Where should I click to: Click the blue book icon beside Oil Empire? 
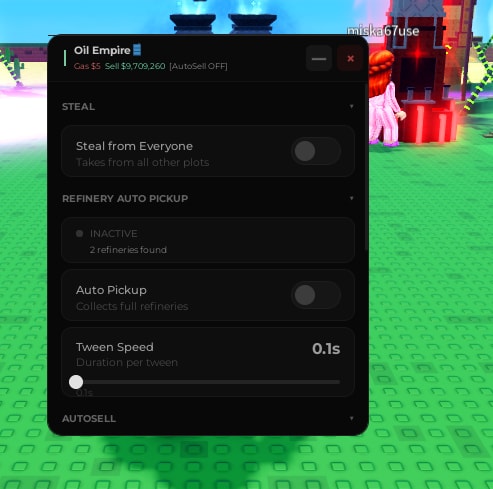137,50
